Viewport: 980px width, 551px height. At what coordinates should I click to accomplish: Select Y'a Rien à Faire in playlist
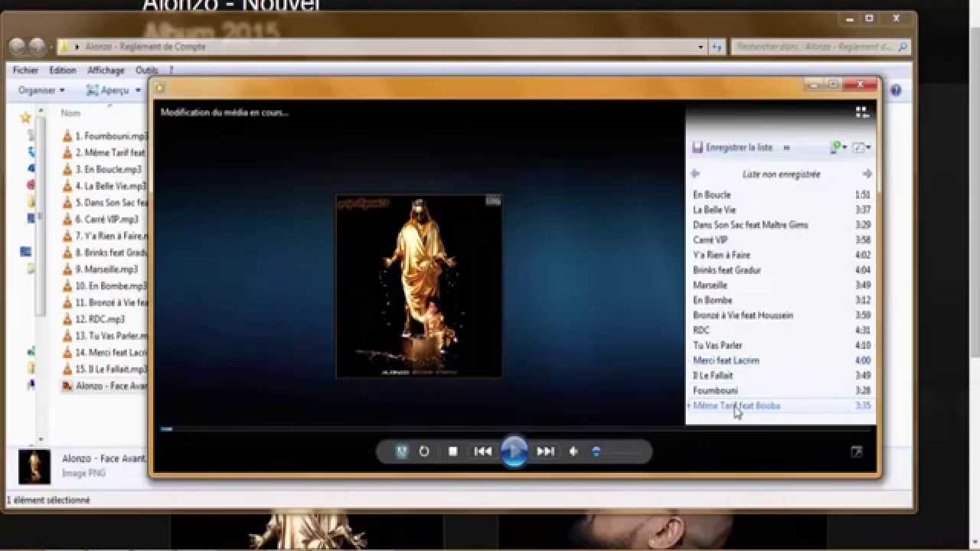point(781,255)
